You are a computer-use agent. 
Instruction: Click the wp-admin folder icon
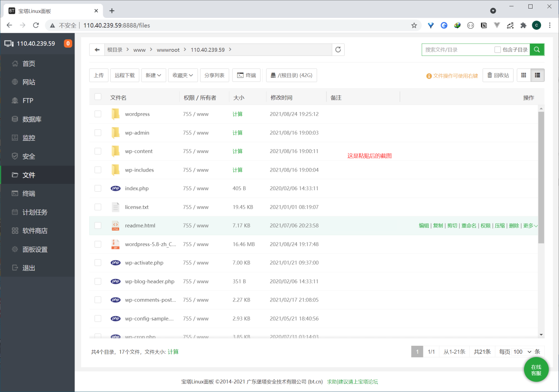(116, 133)
